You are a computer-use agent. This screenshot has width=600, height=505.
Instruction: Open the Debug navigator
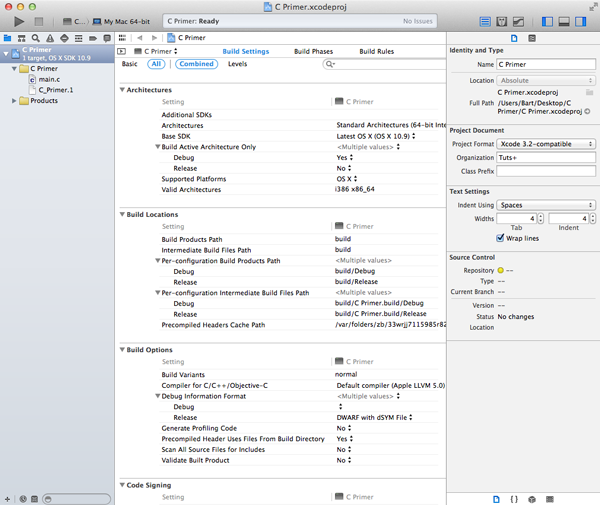tap(78, 38)
